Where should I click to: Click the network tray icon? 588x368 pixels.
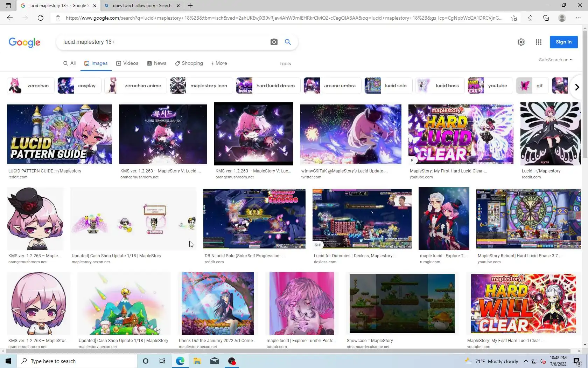tap(534, 361)
